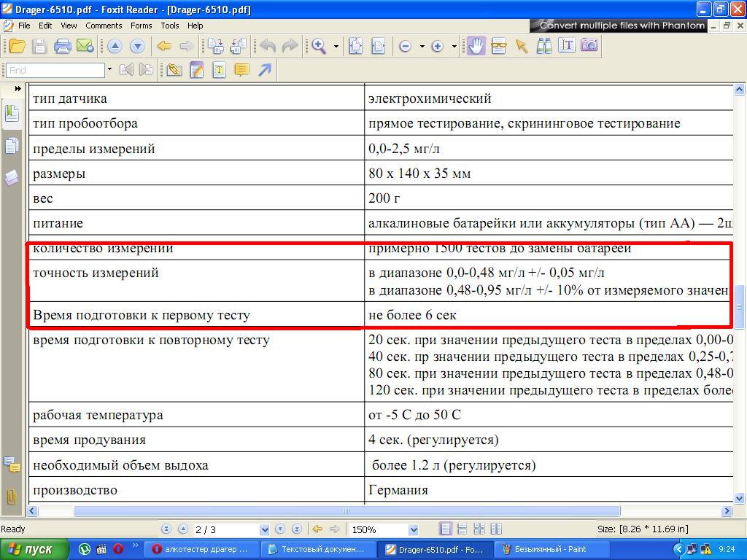Jump to last page in status bar
The width and height of the screenshot is (747, 560).
click(x=297, y=529)
